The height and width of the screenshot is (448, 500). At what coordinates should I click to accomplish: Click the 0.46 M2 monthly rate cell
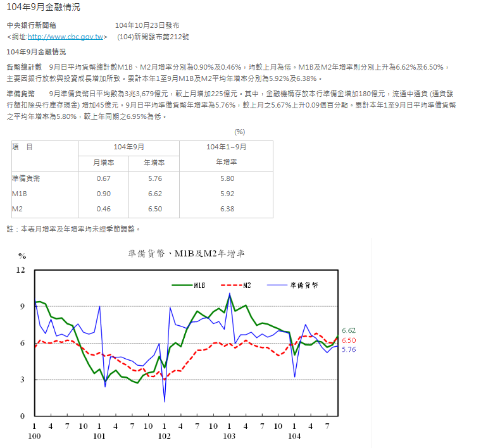104,209
